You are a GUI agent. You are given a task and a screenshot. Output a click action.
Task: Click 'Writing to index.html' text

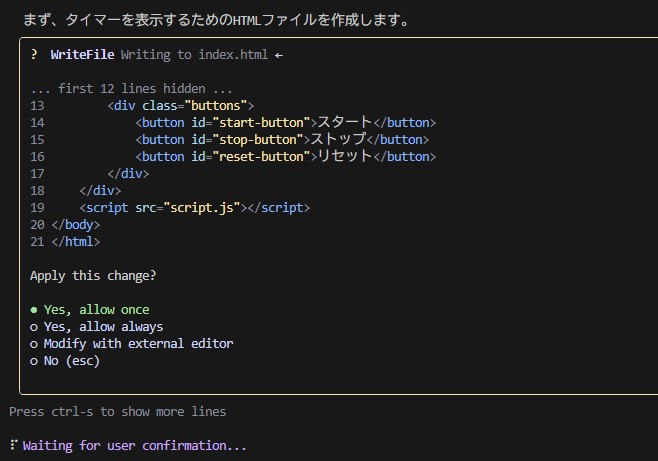click(194, 55)
